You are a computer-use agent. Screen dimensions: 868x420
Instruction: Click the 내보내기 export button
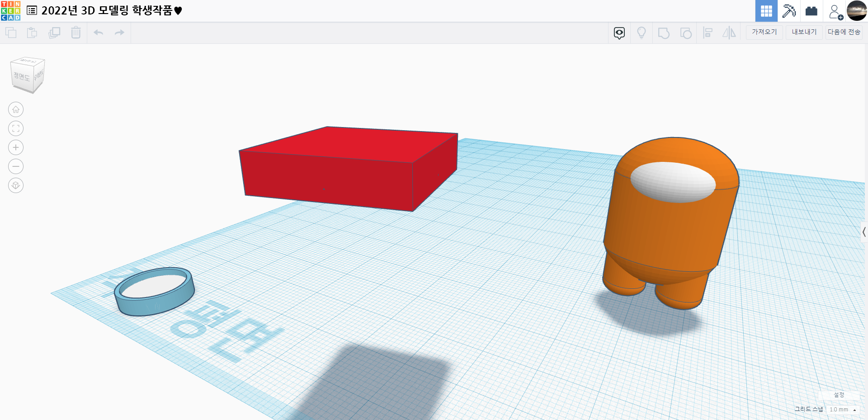(804, 32)
